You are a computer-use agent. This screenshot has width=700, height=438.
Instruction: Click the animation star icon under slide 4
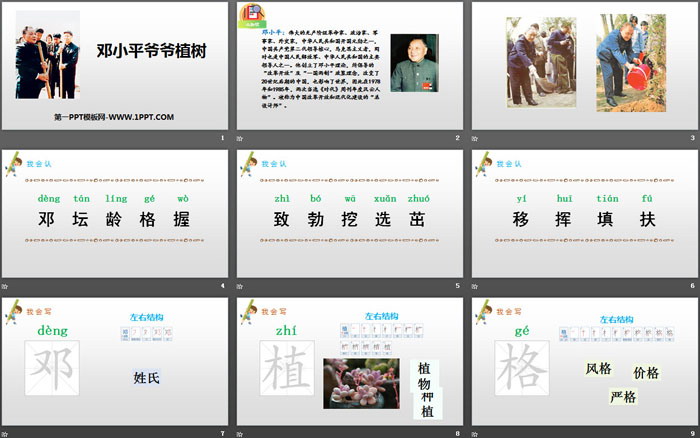(5, 286)
